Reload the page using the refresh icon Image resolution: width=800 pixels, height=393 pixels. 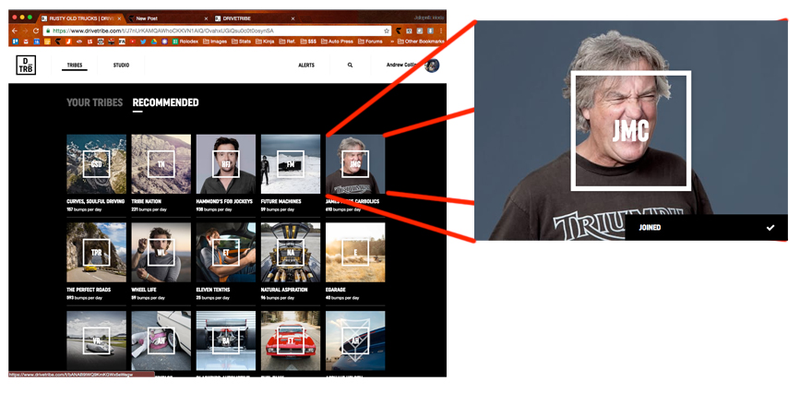(x=36, y=31)
